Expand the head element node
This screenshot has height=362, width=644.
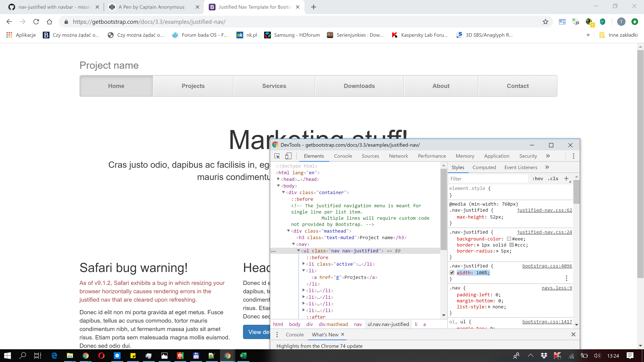click(279, 179)
